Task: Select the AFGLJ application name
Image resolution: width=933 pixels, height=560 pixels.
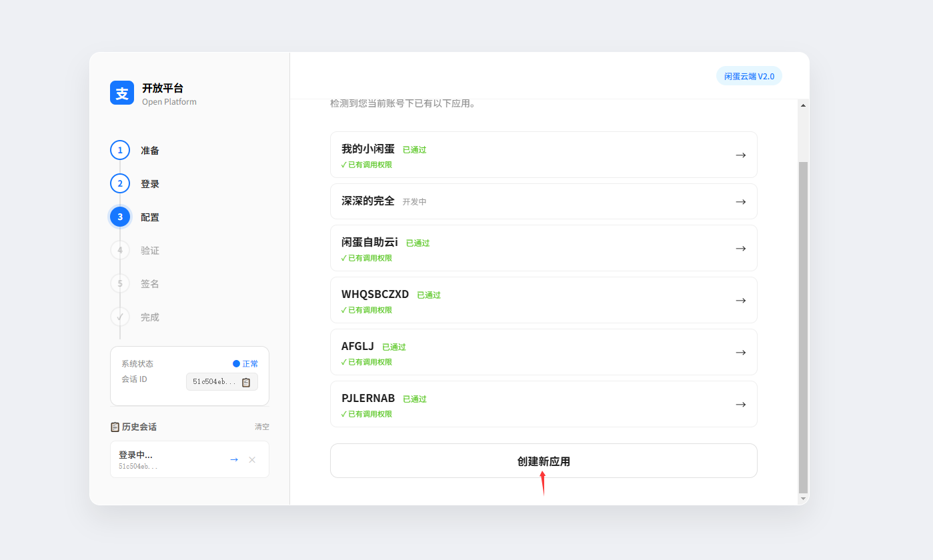Action: tap(357, 346)
